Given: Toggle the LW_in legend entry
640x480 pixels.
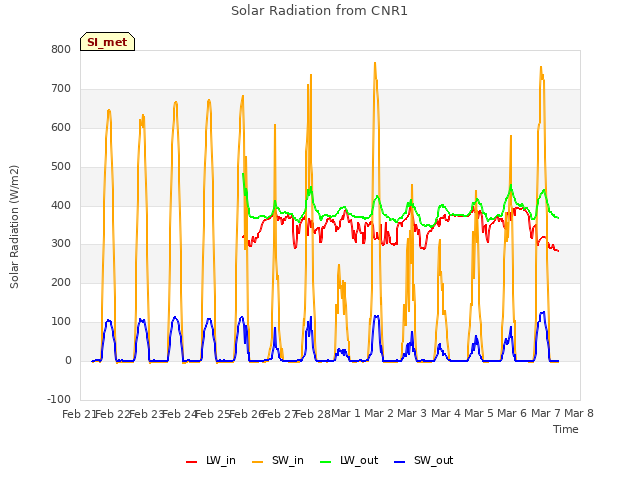Looking at the screenshot, I should pos(211,460).
